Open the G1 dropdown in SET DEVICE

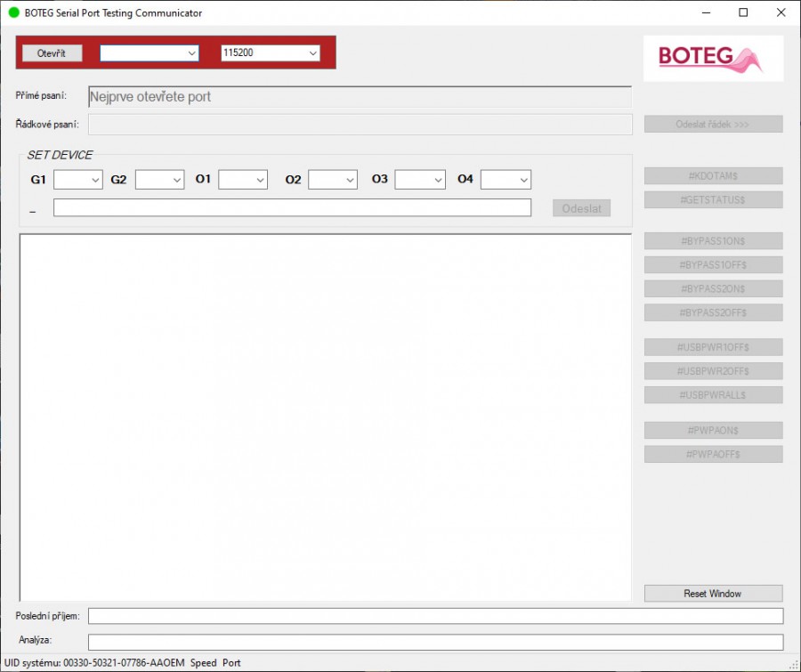pyautogui.click(x=78, y=180)
